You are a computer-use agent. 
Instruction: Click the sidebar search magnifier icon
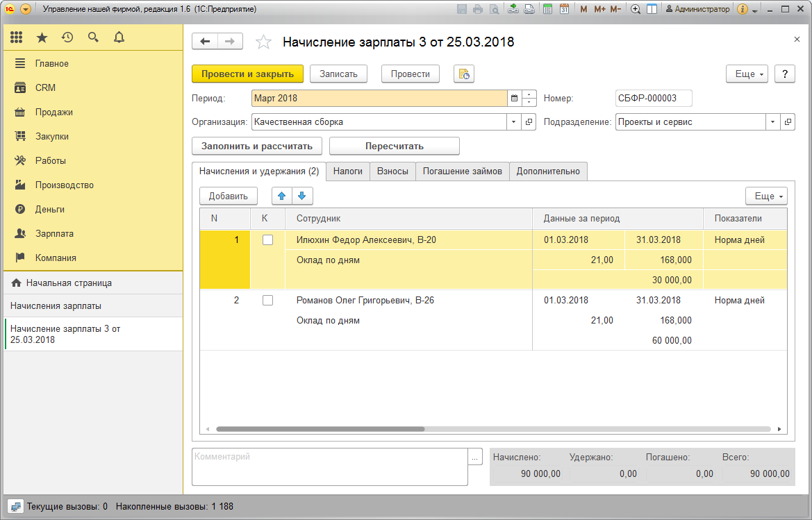[x=93, y=37]
